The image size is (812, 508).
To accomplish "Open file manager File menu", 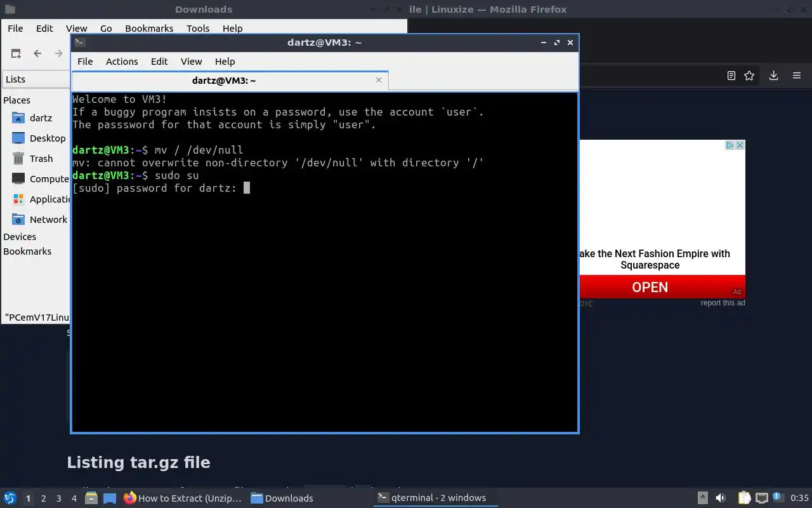I will (x=15, y=28).
